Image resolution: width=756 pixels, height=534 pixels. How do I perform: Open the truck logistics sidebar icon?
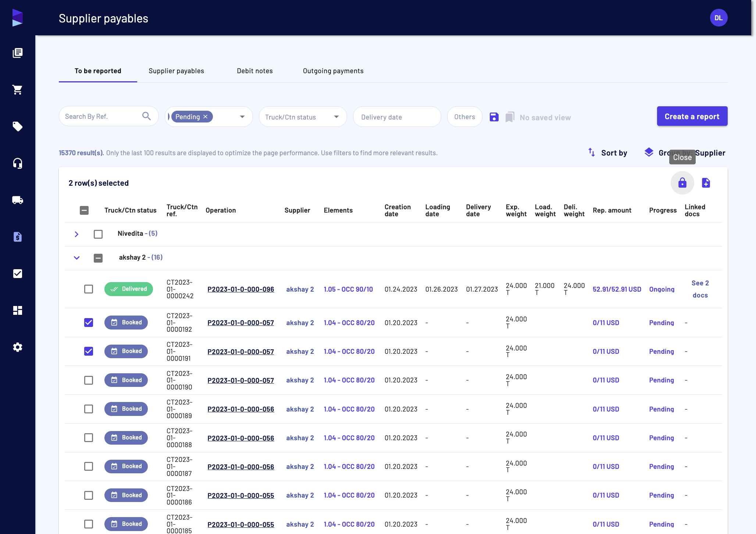pyautogui.click(x=17, y=200)
